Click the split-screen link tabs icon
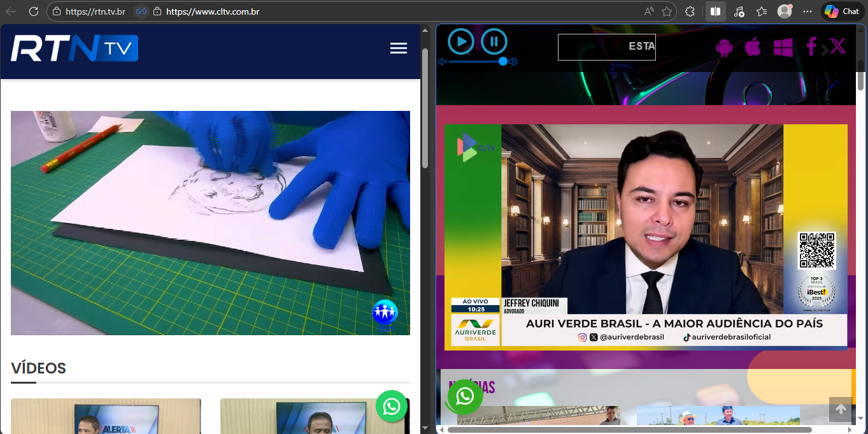 coord(141,11)
